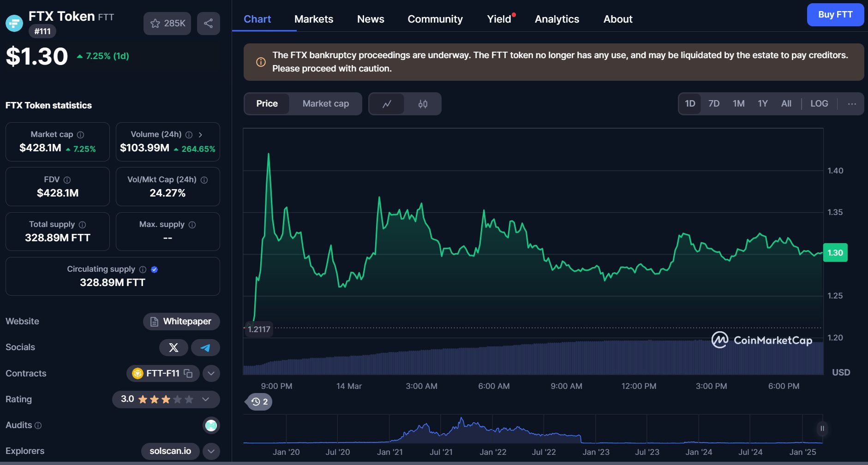This screenshot has height=465, width=868.
Task: Click the FDV info icon
Action: tap(67, 180)
